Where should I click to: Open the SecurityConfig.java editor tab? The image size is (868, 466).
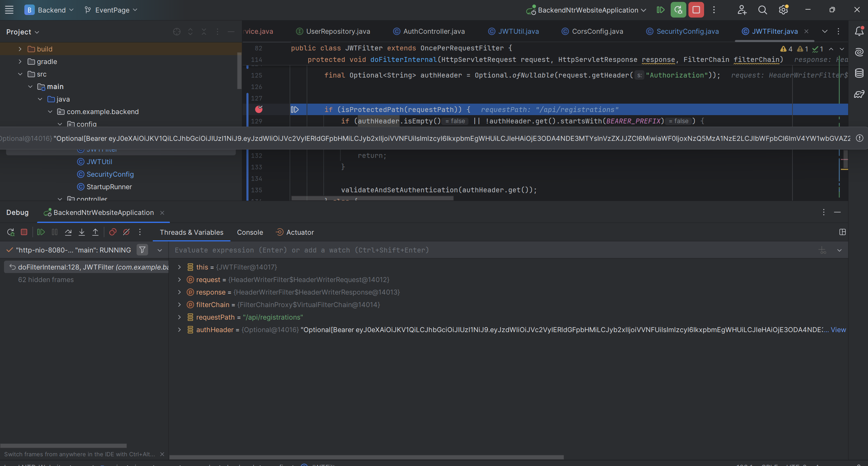pos(687,31)
